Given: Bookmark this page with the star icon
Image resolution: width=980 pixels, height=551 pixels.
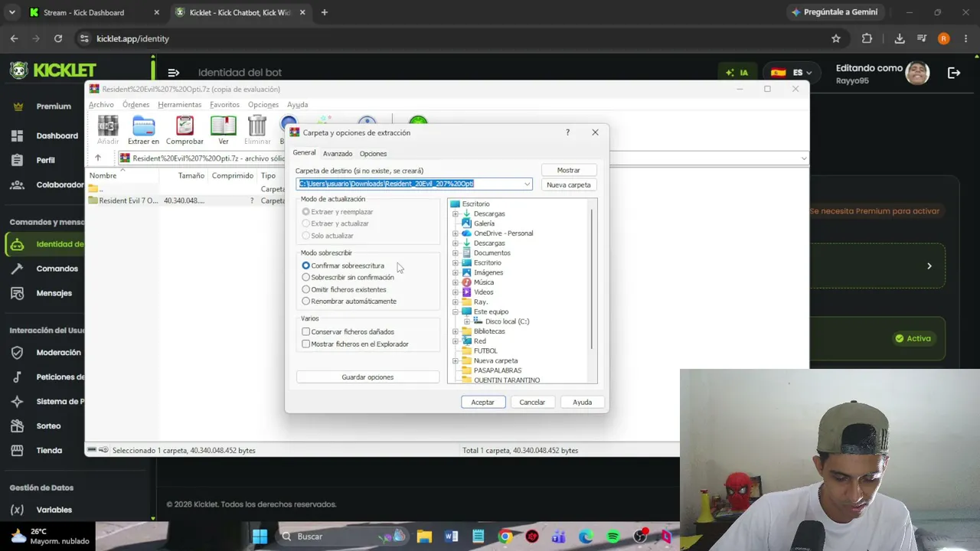Looking at the screenshot, I should (836, 38).
